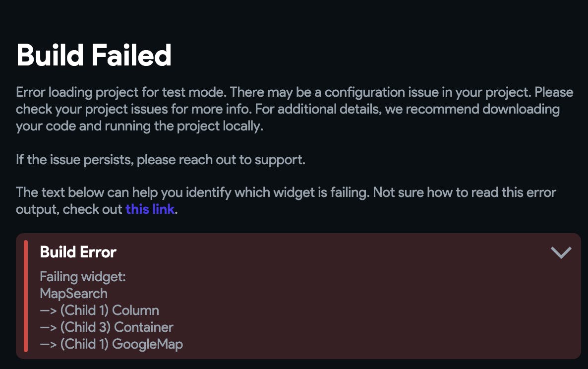This screenshot has width=588, height=369.
Task: Click the Build Error panel title
Action: tap(78, 252)
